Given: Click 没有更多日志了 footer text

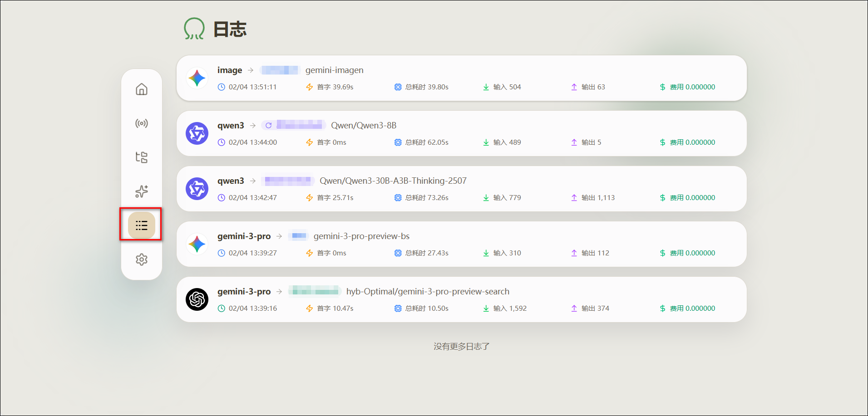Looking at the screenshot, I should tap(462, 347).
